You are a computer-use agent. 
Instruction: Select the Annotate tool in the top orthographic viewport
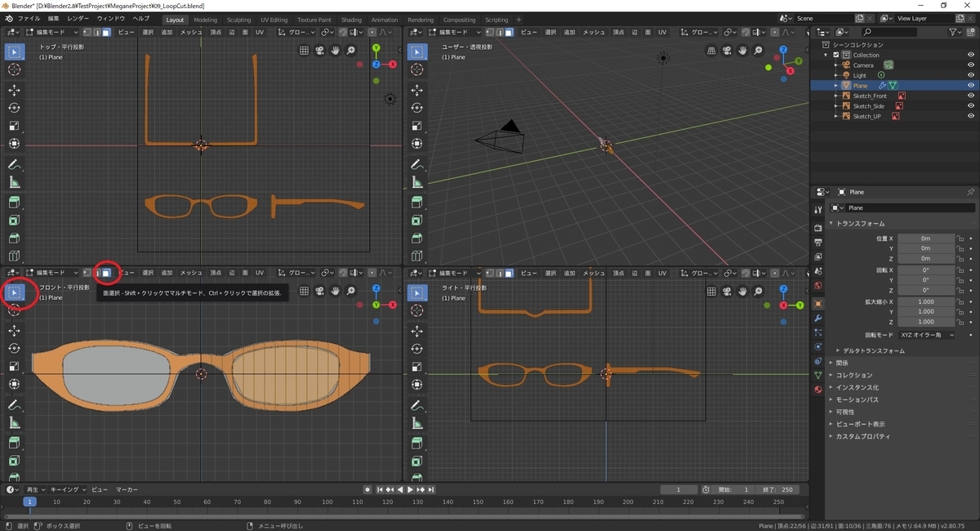(x=15, y=165)
